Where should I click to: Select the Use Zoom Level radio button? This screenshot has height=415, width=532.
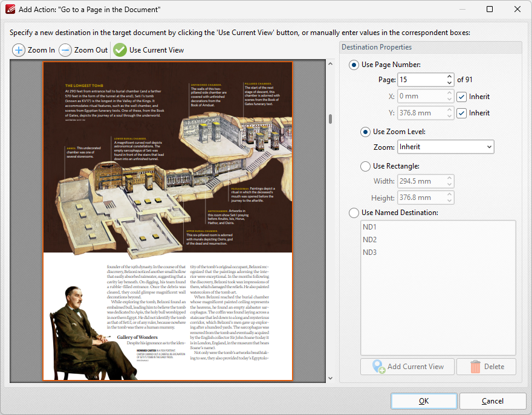click(365, 132)
